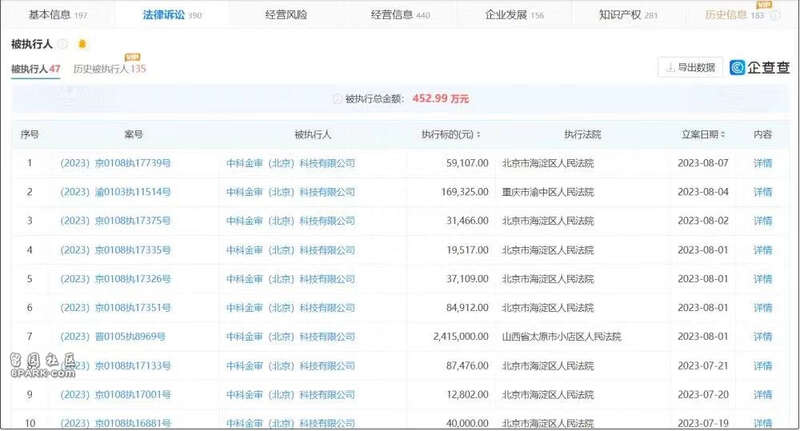Open company link in row 3
The image size is (800, 431).
(291, 221)
